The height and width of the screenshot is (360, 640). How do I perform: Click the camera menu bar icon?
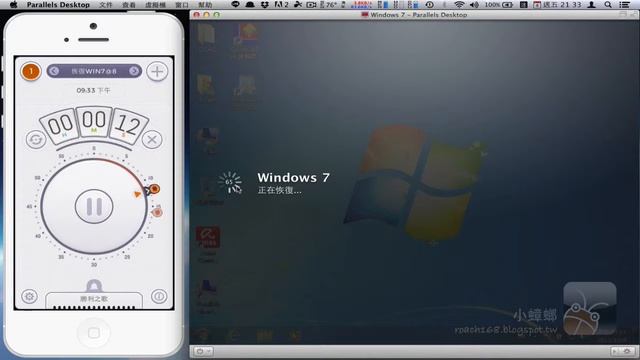[311, 4]
